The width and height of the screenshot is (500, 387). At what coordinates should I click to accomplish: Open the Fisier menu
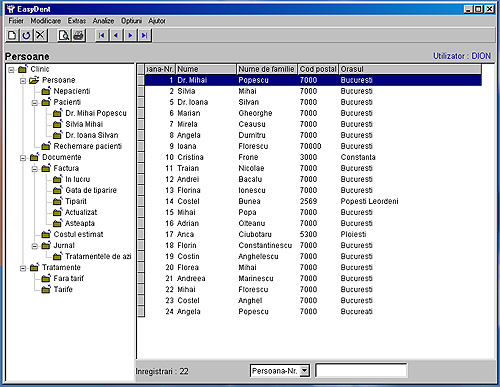pos(16,21)
